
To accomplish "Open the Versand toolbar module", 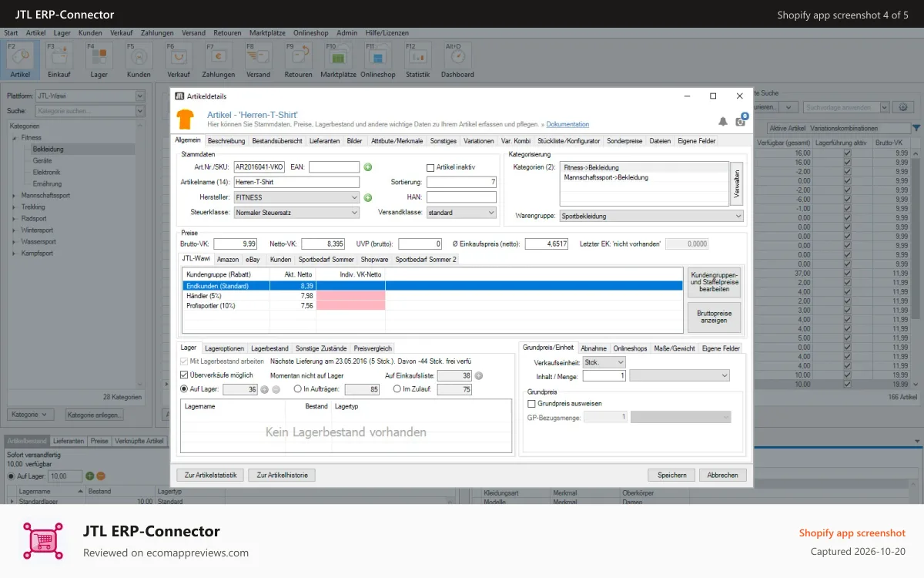I will click(258, 60).
